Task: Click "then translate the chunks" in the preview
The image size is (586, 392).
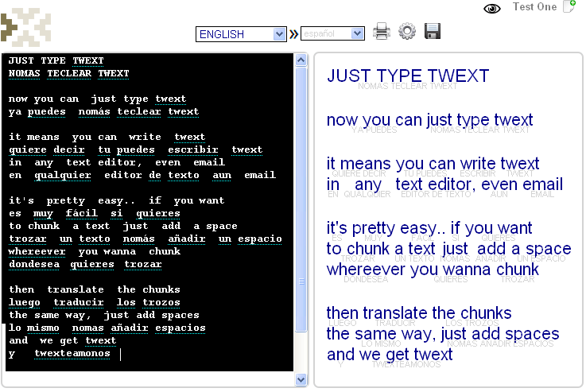Action: click(419, 312)
